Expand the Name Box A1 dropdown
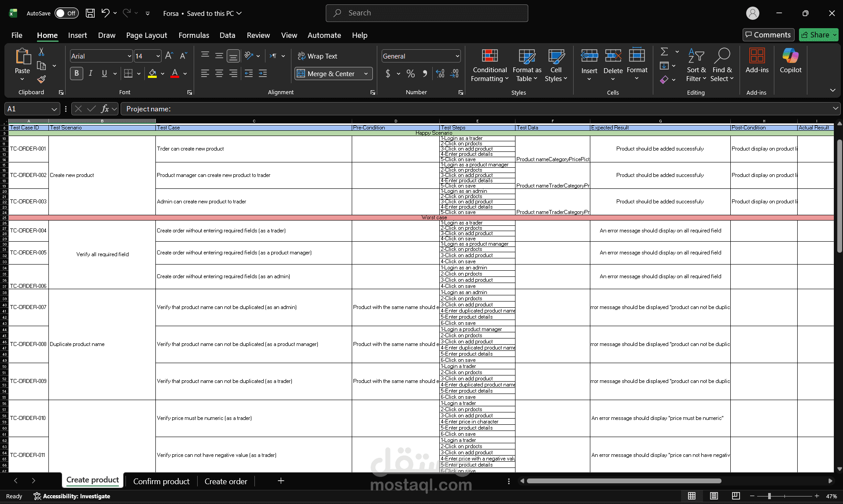This screenshot has width=843, height=504. 54,109
